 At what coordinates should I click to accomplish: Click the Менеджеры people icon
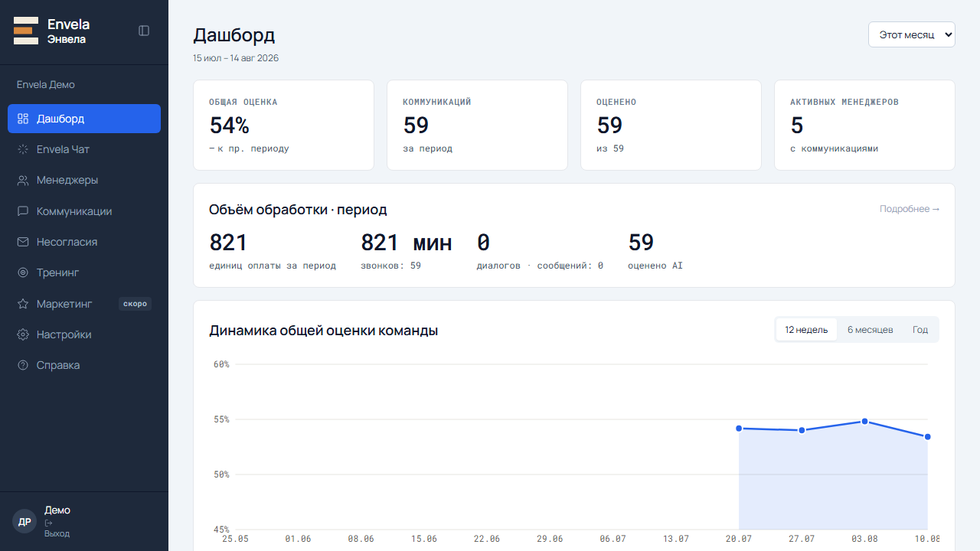pyautogui.click(x=23, y=181)
